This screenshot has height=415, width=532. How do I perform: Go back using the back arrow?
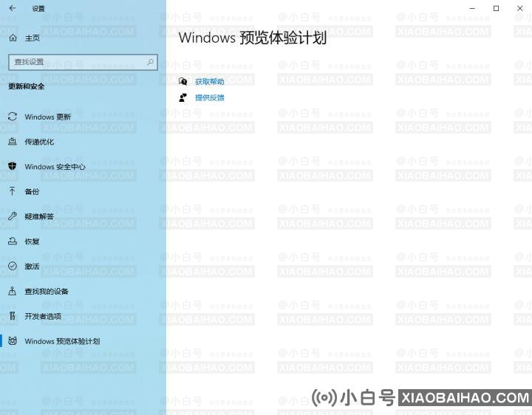13,8
